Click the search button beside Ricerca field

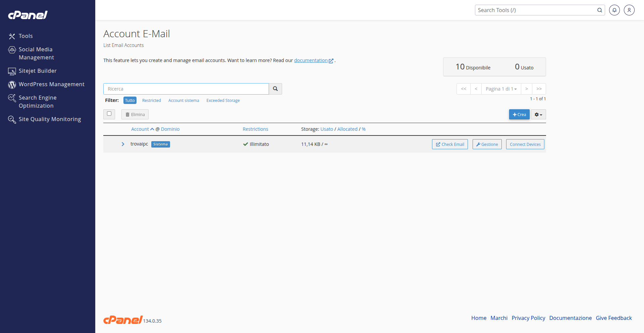point(275,89)
